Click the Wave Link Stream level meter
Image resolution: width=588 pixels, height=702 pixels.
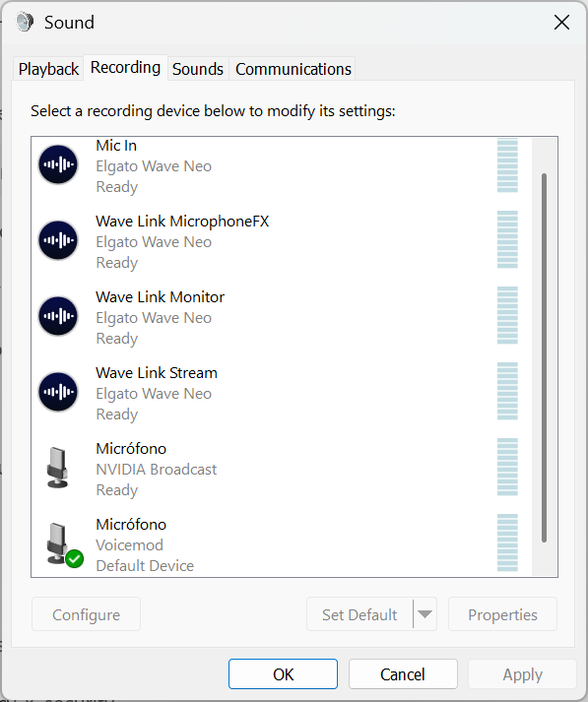click(507, 391)
